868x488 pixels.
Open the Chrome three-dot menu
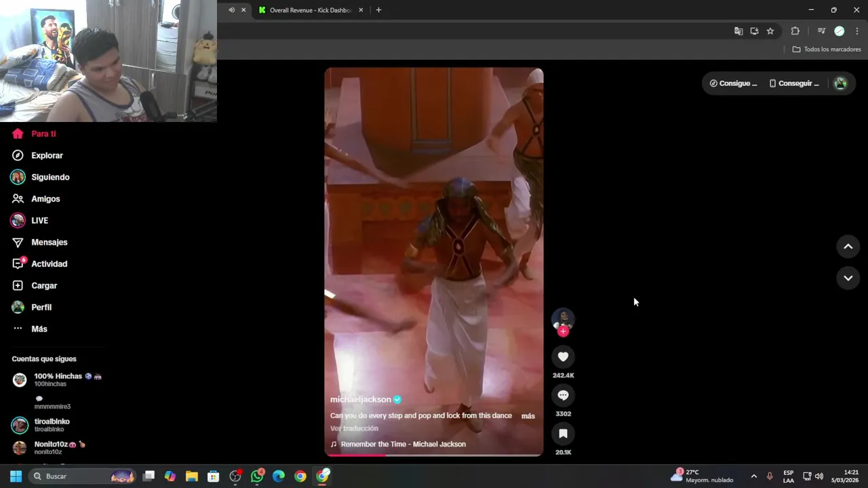point(857,31)
